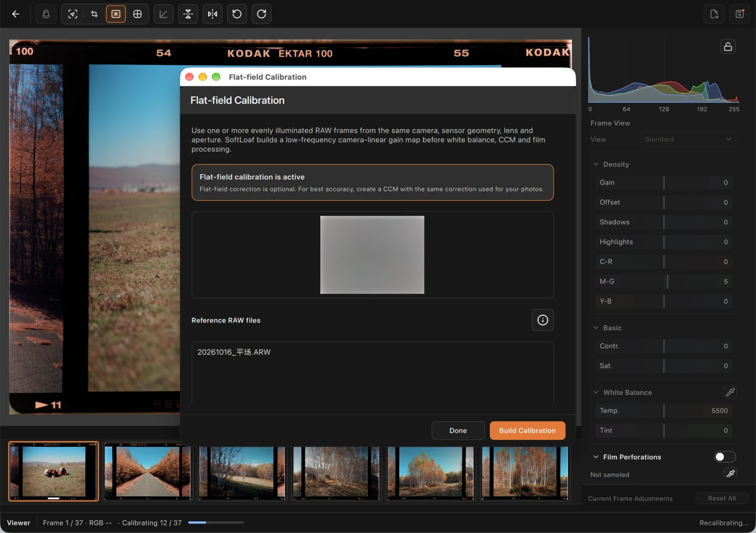Collapse the Film Perforations section
The image size is (756, 533).
click(x=596, y=457)
